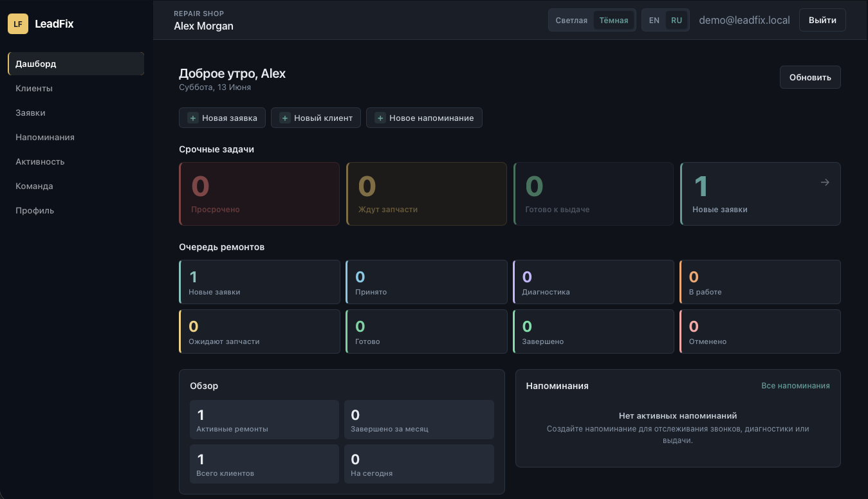Switch theme to Светлая
Viewport: 868px width, 499px height.
click(x=571, y=20)
